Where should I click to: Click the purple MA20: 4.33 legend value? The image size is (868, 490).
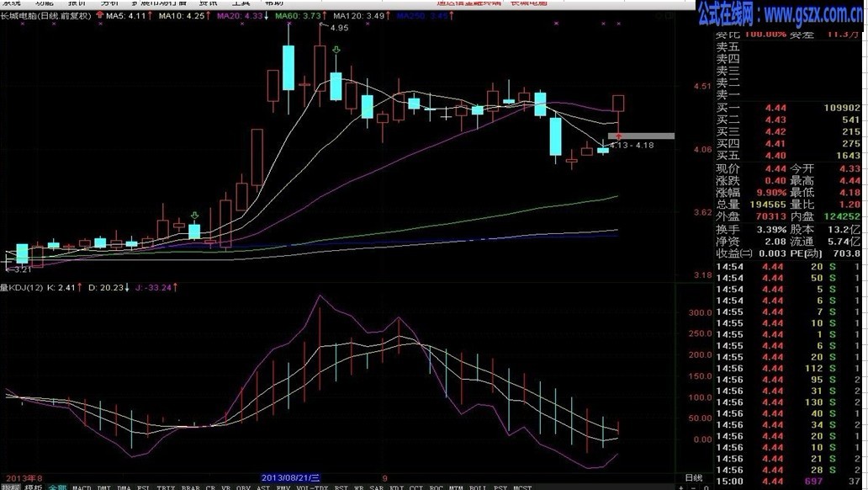pyautogui.click(x=240, y=16)
